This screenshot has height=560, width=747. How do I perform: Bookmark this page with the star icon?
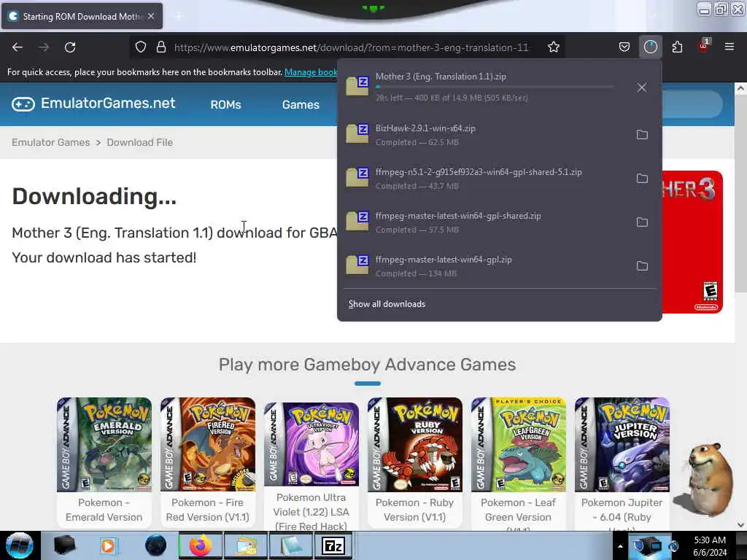pyautogui.click(x=553, y=47)
